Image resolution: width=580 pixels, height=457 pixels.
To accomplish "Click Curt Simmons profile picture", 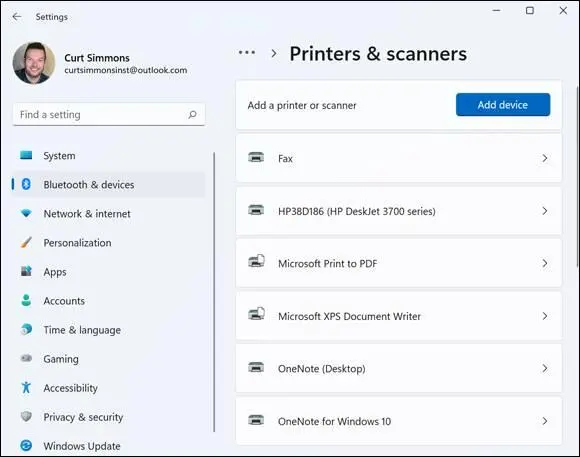I will 34,63.
